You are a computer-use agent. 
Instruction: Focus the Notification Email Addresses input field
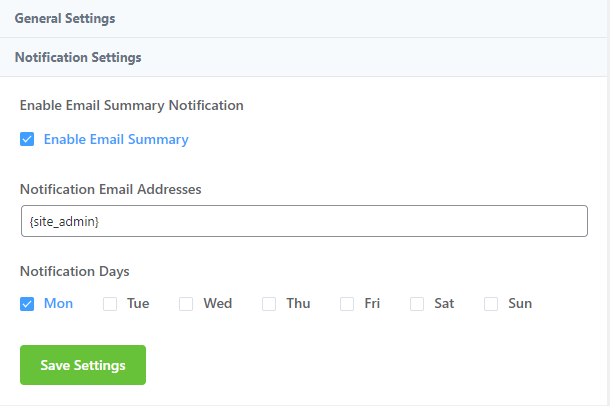tap(303, 221)
